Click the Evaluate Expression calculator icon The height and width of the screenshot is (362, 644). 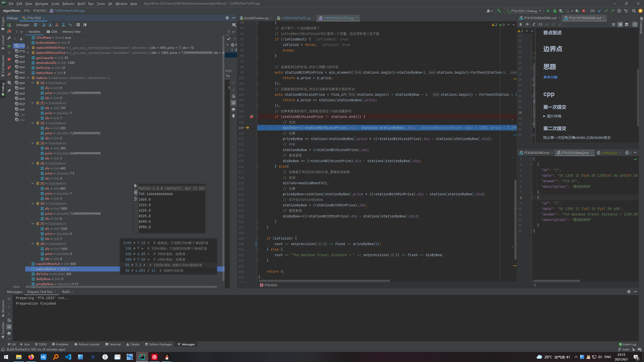[x=78, y=25]
